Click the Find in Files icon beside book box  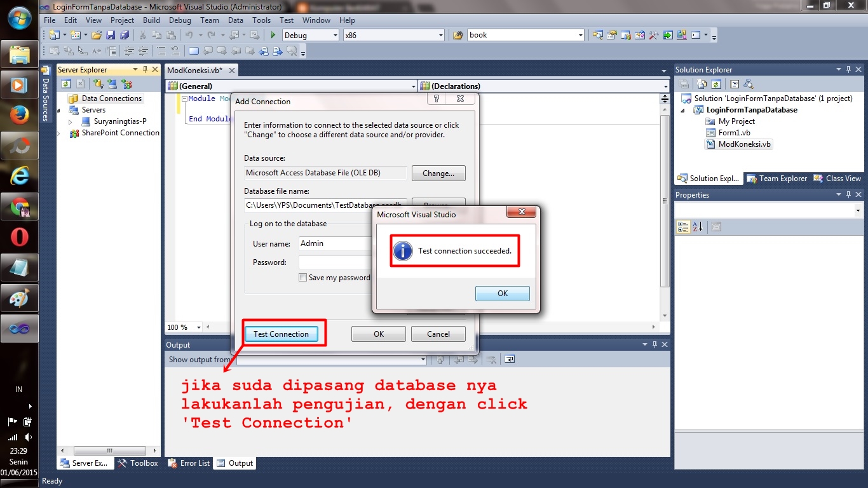(458, 36)
